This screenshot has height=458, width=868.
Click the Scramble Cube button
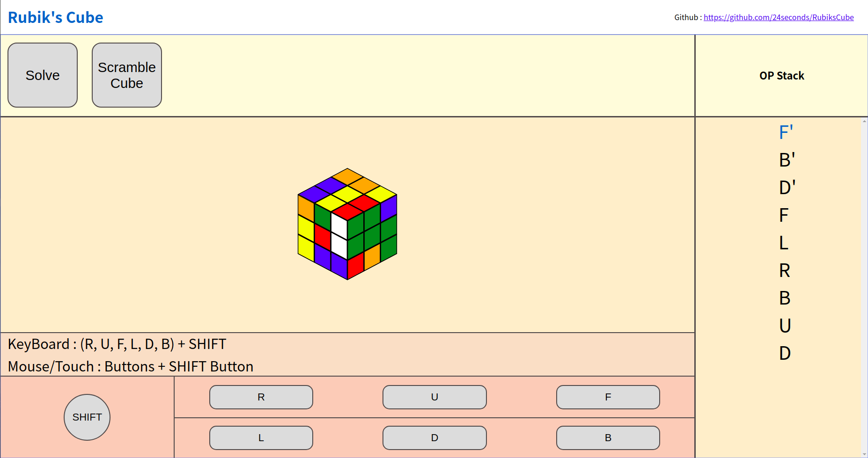127,75
